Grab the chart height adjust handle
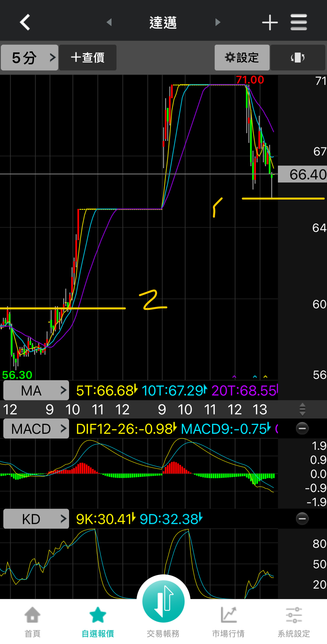This screenshot has height=644, width=327. (302, 409)
